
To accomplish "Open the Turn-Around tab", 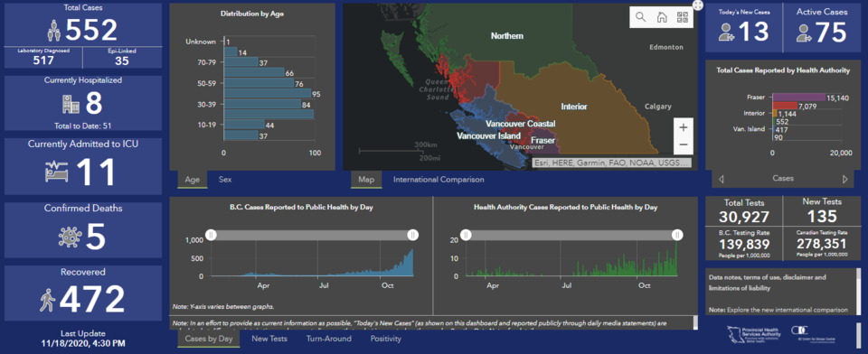I will pos(329,339).
